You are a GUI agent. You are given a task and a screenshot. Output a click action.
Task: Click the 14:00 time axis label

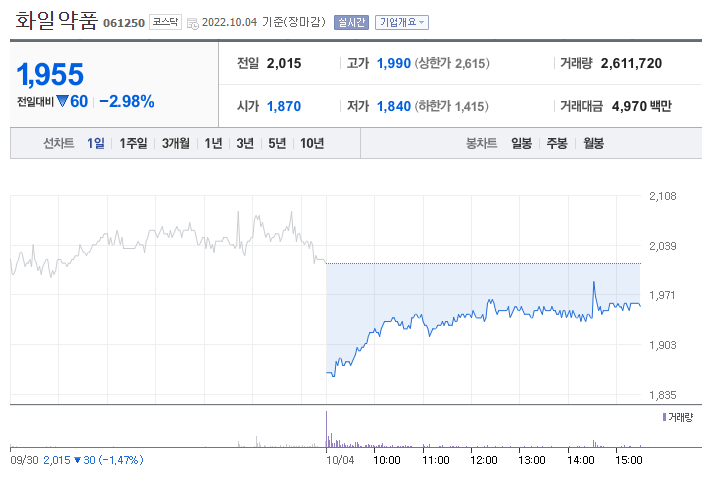(581, 460)
